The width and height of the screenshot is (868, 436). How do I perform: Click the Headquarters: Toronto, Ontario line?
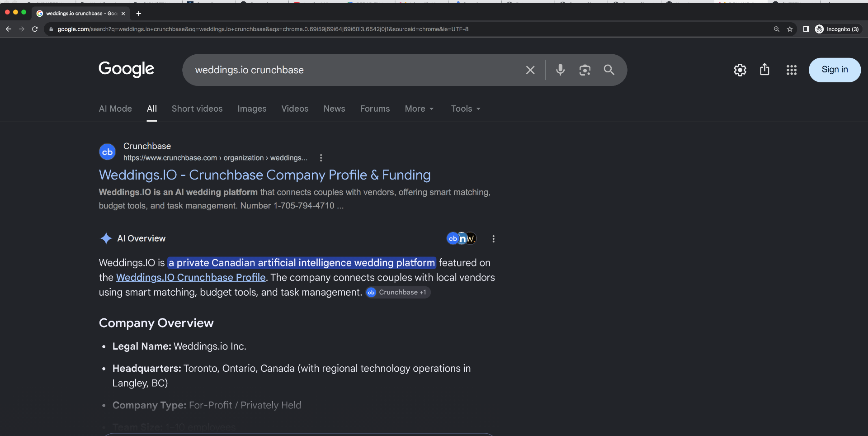click(x=292, y=376)
